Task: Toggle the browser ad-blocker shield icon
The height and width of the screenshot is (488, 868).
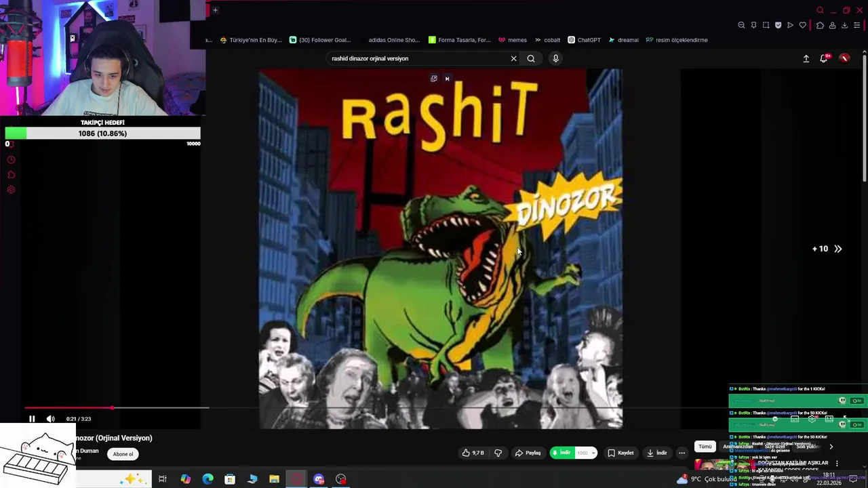Action: point(778,25)
